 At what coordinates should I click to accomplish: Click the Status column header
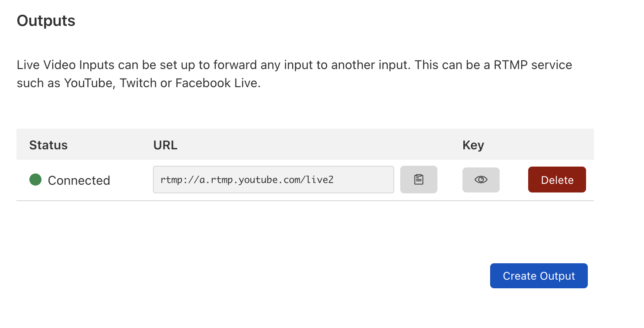pos(48,145)
